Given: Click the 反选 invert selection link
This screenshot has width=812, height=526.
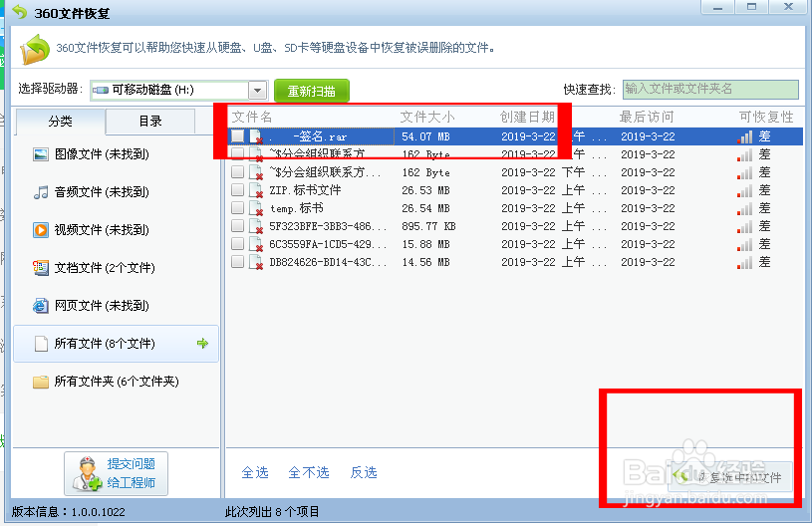Looking at the screenshot, I should (x=364, y=472).
